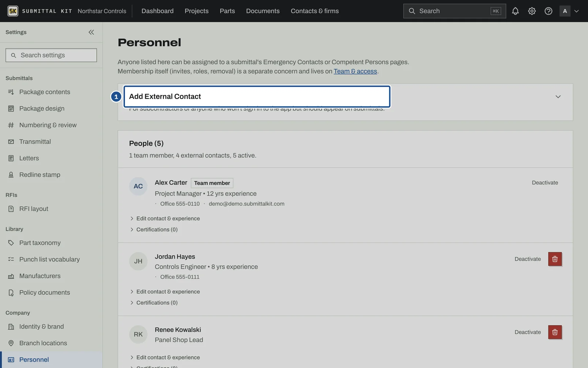The width and height of the screenshot is (588, 368).
Task: Open Identity & brand settings
Action: coord(51,326)
